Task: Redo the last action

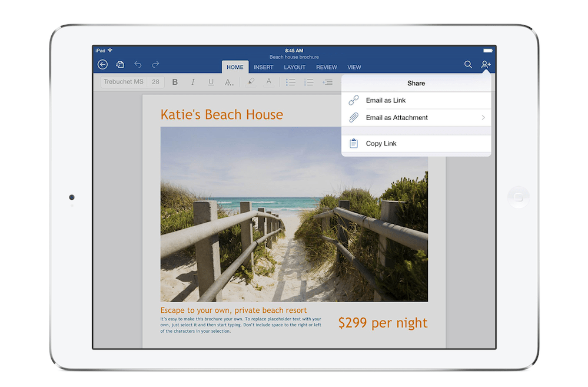Action: 155,65
